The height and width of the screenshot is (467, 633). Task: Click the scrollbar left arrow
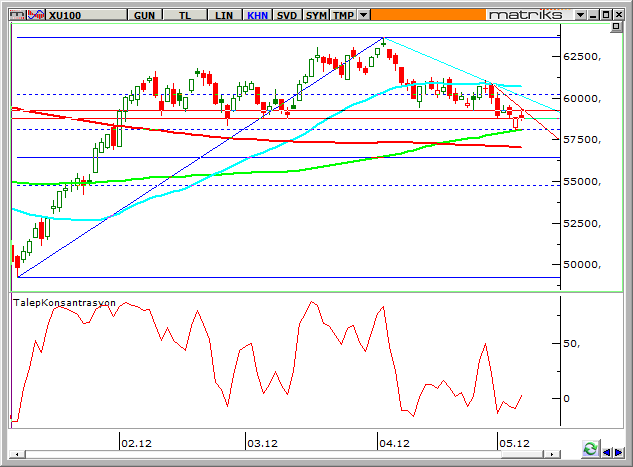click(17, 454)
